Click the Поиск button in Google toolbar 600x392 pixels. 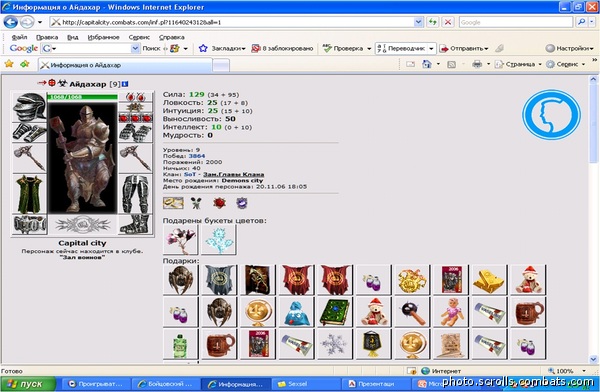pos(151,48)
